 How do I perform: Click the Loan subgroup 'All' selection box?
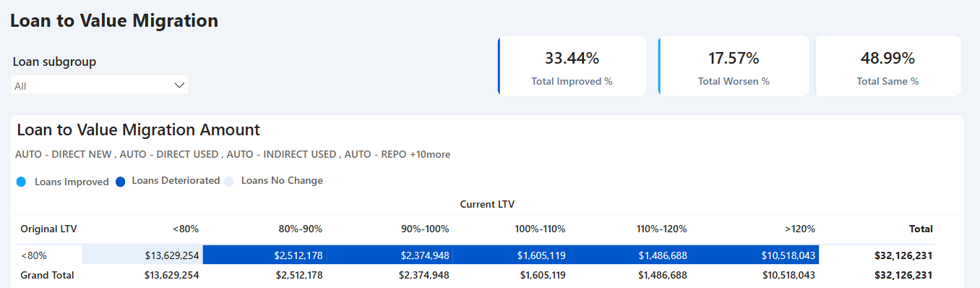coord(100,85)
